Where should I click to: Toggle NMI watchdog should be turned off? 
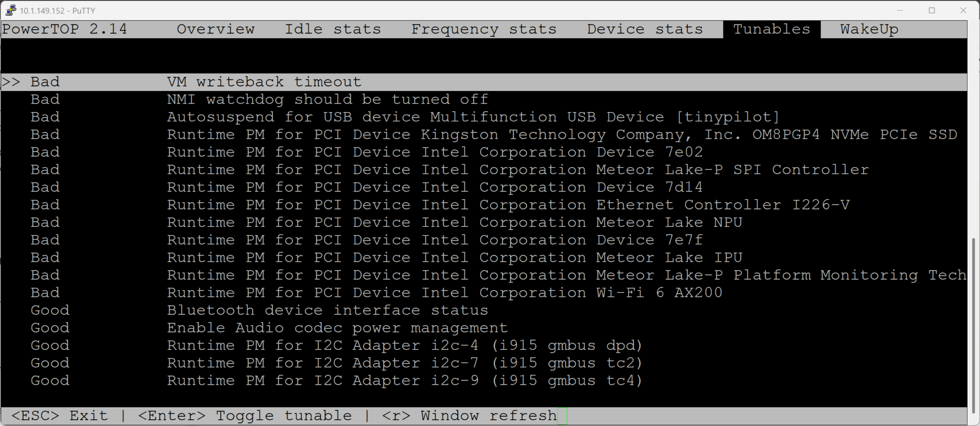click(327, 99)
